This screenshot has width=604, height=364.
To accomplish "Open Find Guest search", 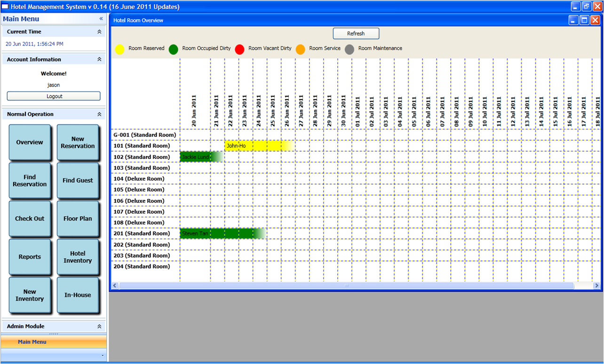I will click(78, 181).
